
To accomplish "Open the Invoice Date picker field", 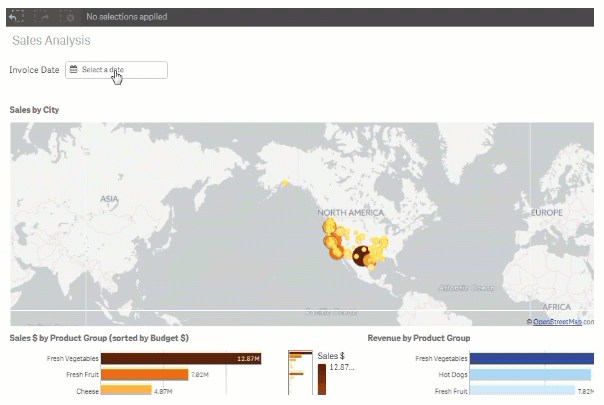I will tap(116, 70).
